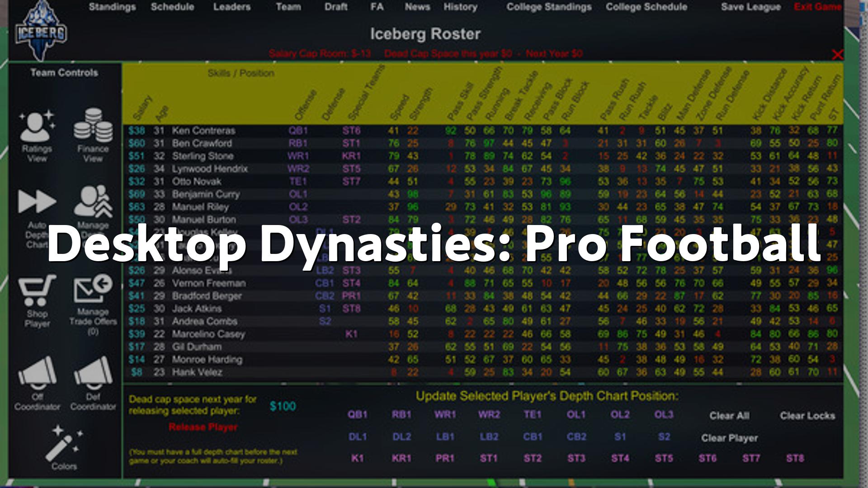Close the roster with red X
The height and width of the screenshot is (488, 868).
pos(837,55)
